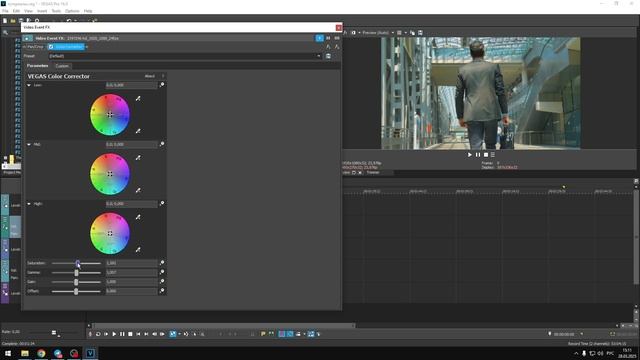Switch to the Custom tab
Viewport: 640px width, 360px height.
tap(62, 66)
